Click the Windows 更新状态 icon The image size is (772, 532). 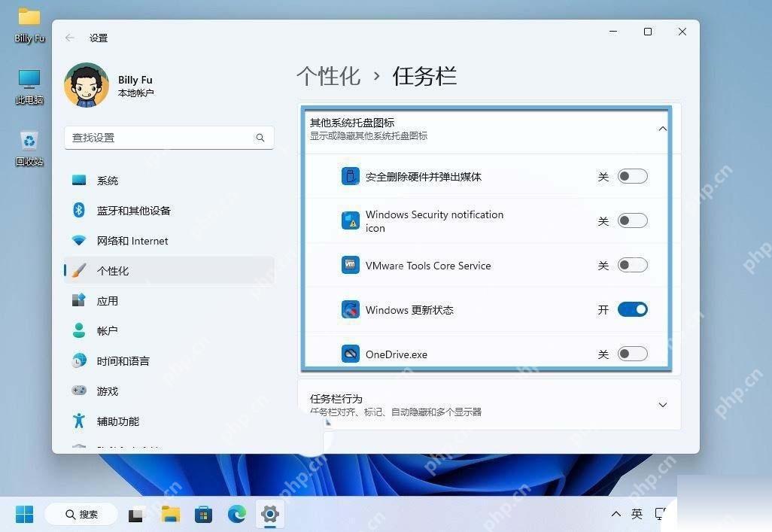click(350, 309)
